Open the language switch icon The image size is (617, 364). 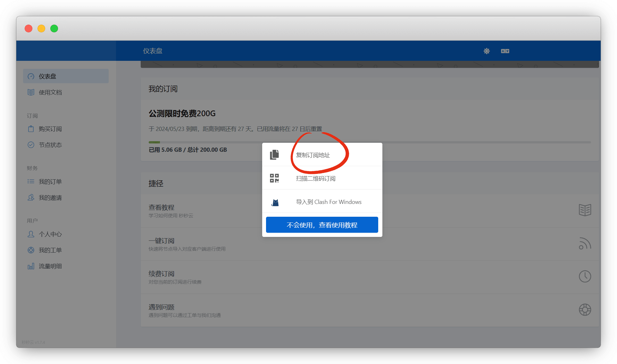[505, 51]
